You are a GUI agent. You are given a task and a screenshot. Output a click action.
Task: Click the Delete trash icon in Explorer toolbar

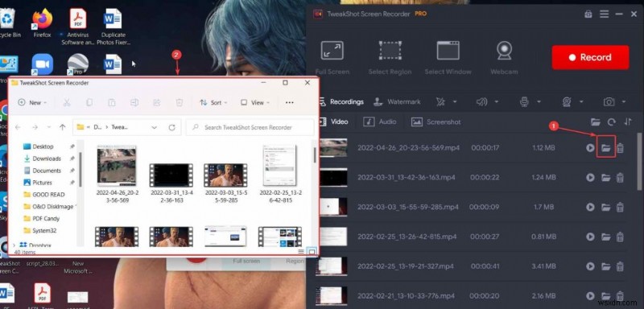tap(179, 102)
